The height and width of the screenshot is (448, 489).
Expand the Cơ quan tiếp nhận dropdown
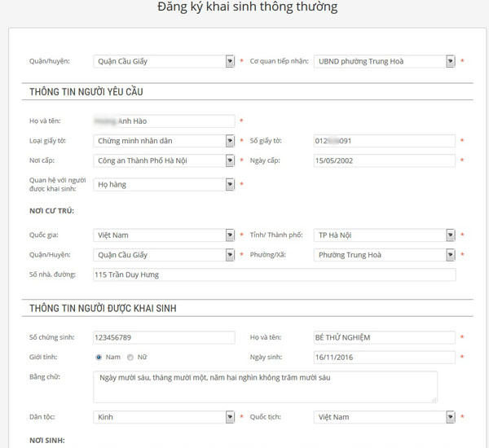point(450,61)
